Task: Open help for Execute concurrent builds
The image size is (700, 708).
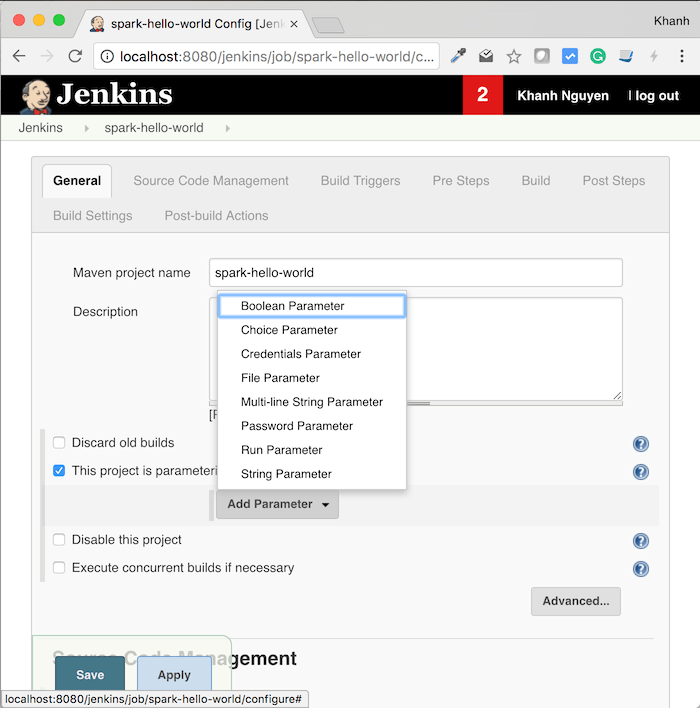Action: 641,568
